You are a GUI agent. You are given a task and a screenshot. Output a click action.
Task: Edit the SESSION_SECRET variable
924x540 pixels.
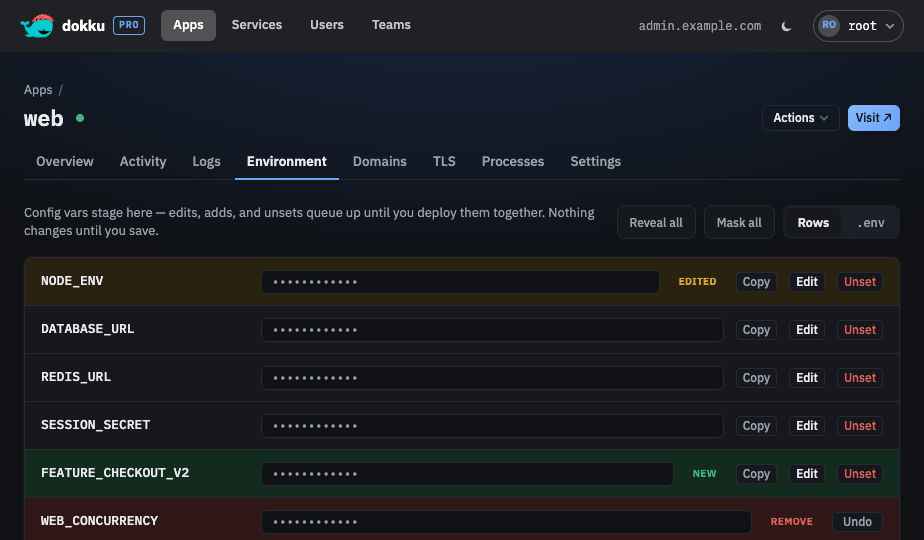coord(807,426)
